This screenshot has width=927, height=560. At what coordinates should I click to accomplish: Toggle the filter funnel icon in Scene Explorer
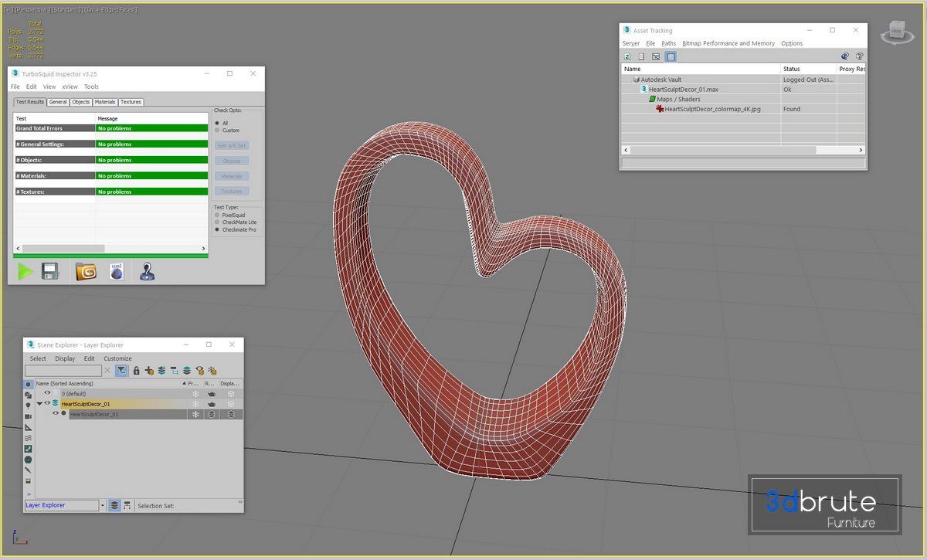pos(122,371)
